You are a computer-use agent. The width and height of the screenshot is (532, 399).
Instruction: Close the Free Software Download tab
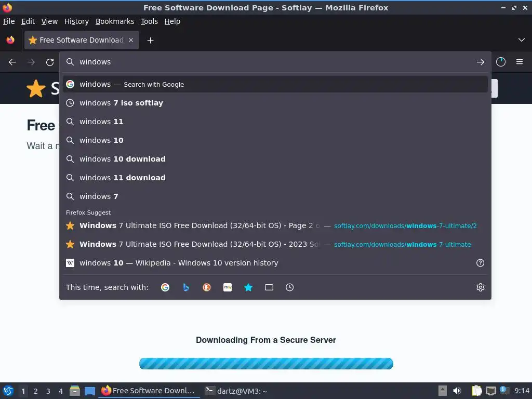point(131,40)
